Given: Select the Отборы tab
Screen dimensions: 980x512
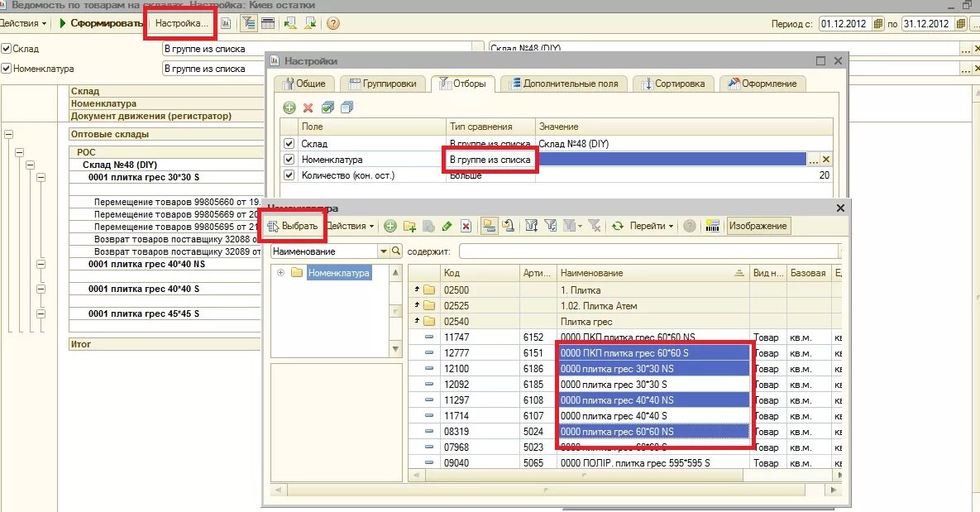Looking at the screenshot, I should coord(462,84).
